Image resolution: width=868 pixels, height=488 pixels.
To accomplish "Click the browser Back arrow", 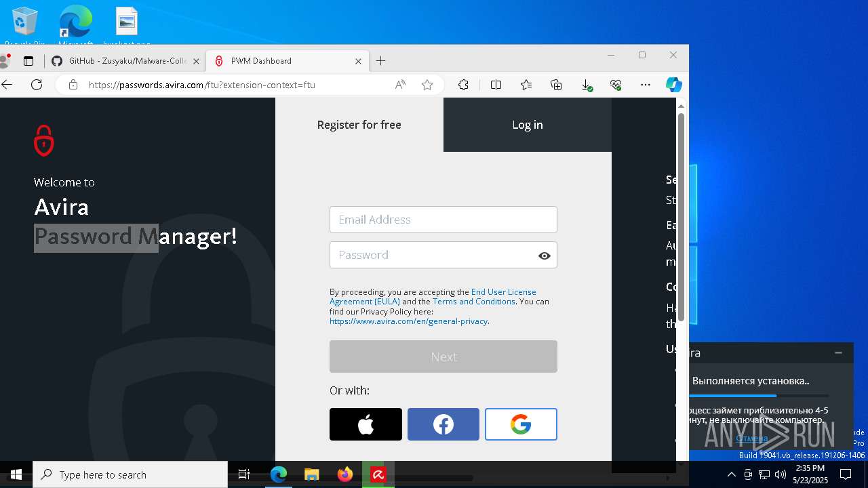I will coord(7,85).
